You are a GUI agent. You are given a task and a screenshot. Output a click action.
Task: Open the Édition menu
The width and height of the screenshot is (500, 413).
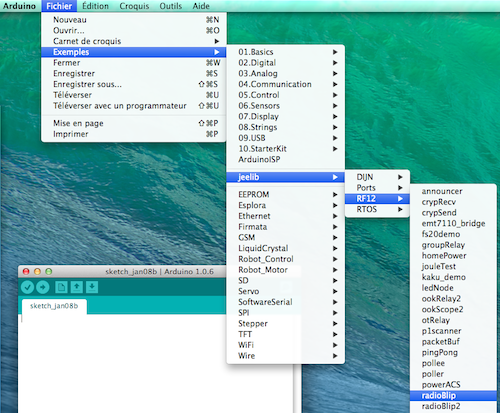[x=95, y=6]
